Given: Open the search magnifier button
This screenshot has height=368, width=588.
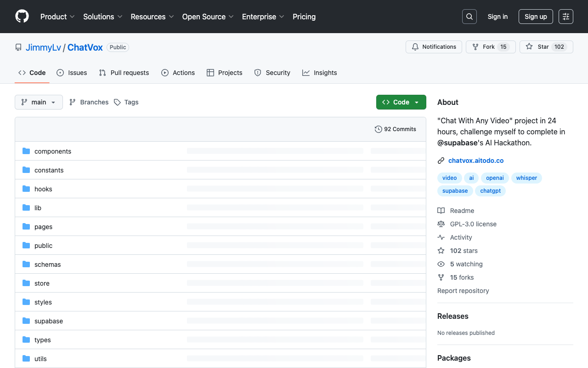Looking at the screenshot, I should pyautogui.click(x=469, y=17).
